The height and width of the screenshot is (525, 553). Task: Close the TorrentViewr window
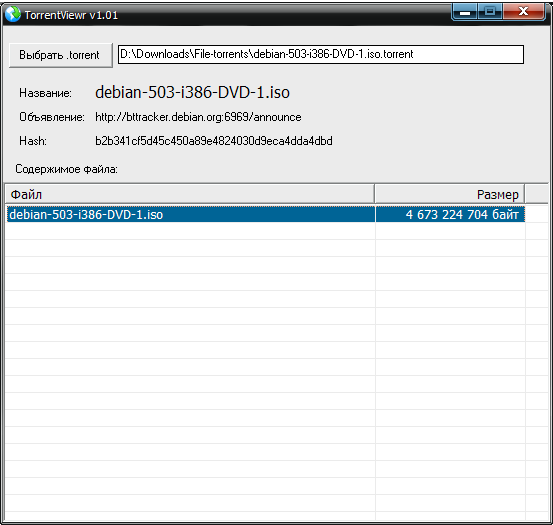click(x=524, y=12)
